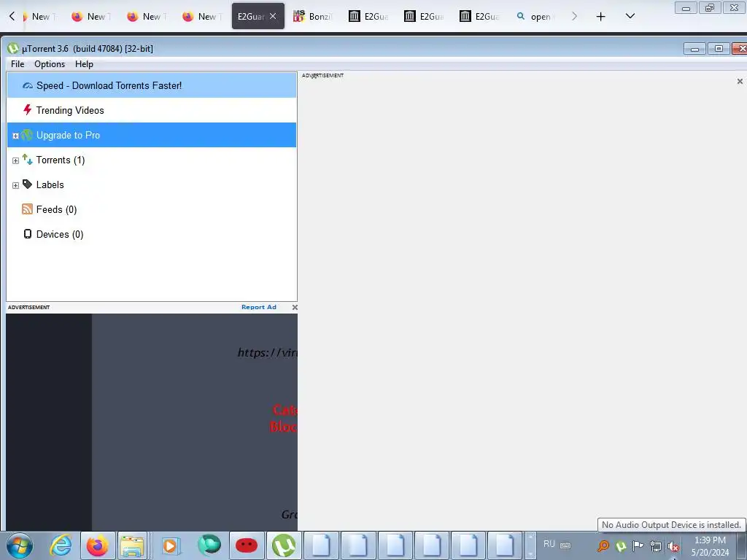Open Firefox from the taskbar

[x=97, y=545]
